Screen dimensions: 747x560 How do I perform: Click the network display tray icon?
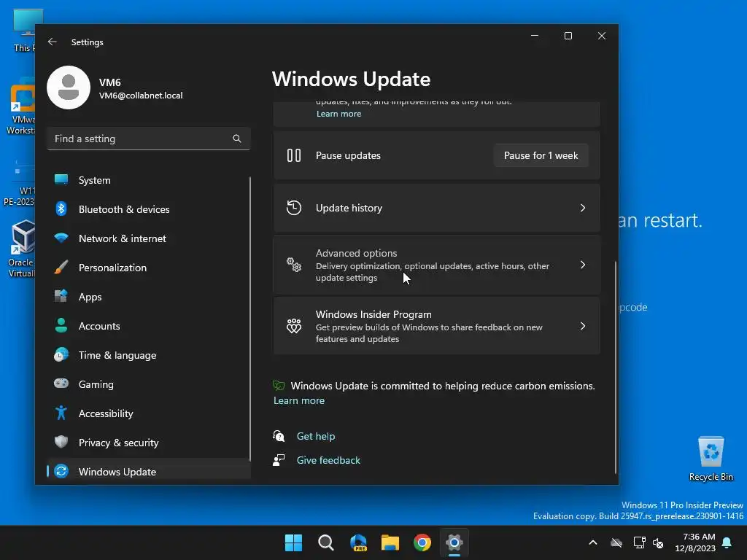click(x=639, y=542)
